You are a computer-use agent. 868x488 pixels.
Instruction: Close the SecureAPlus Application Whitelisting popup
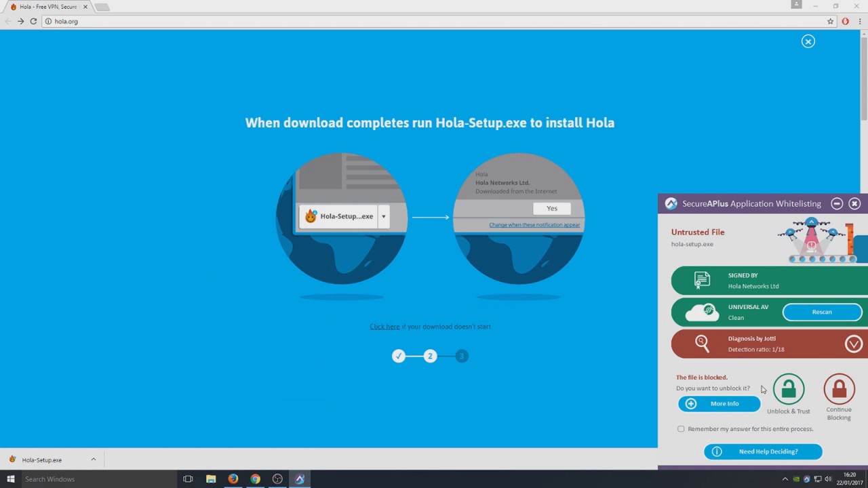[854, 203]
